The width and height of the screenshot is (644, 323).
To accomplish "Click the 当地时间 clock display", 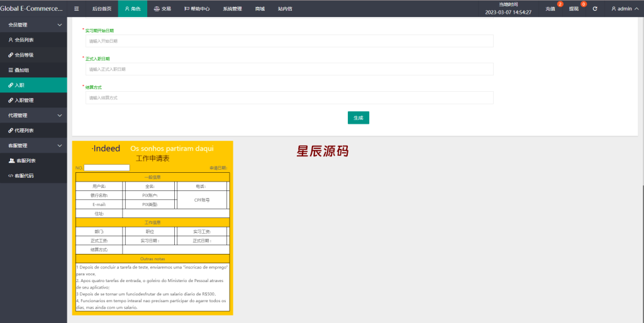I will point(508,9).
